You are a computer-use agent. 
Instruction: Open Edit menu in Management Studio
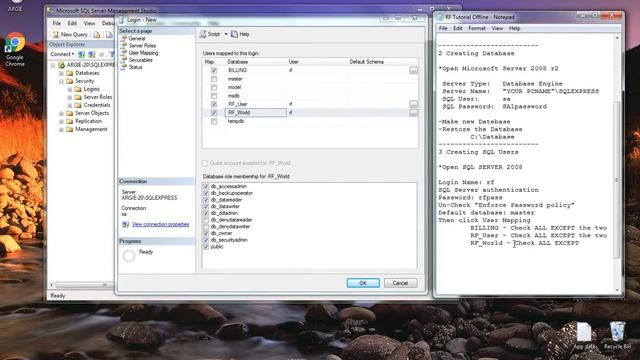tap(72, 23)
